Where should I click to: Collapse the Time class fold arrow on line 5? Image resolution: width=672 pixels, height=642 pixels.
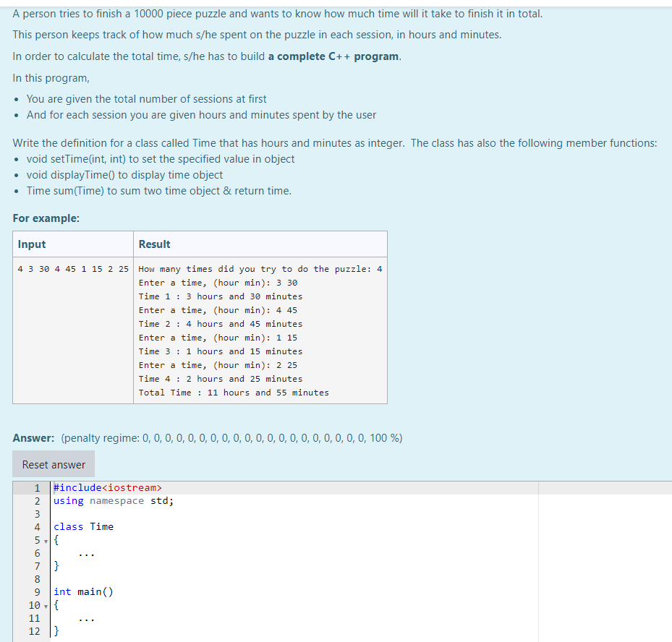(x=46, y=542)
